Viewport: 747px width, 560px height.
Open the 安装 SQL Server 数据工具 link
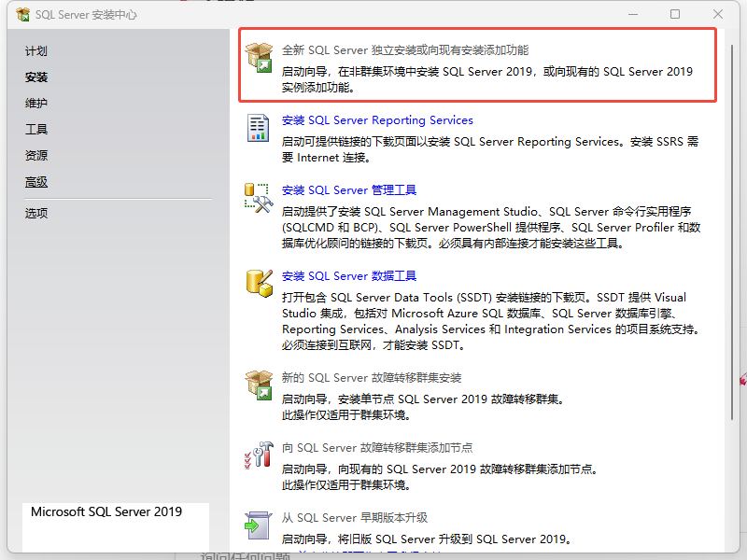tap(348, 275)
